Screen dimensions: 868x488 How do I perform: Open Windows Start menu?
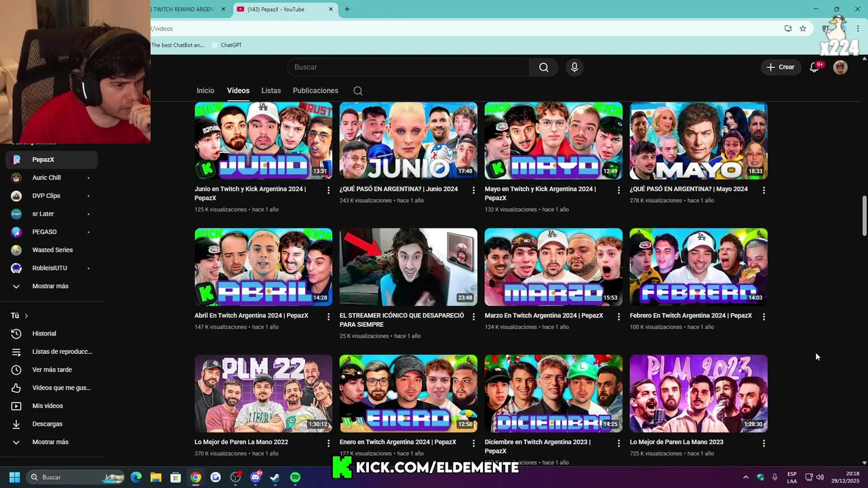coord(14,477)
